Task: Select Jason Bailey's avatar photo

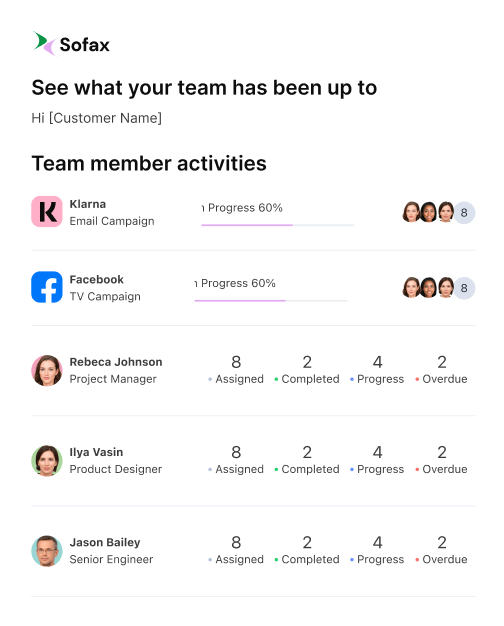Action: click(47, 551)
